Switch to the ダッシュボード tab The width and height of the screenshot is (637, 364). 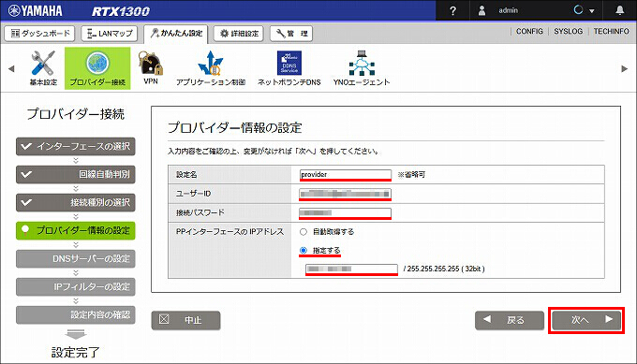pyautogui.click(x=39, y=34)
